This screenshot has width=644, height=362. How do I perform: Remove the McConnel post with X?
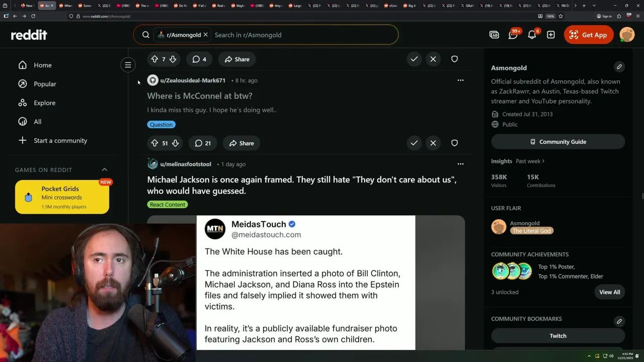click(x=433, y=143)
